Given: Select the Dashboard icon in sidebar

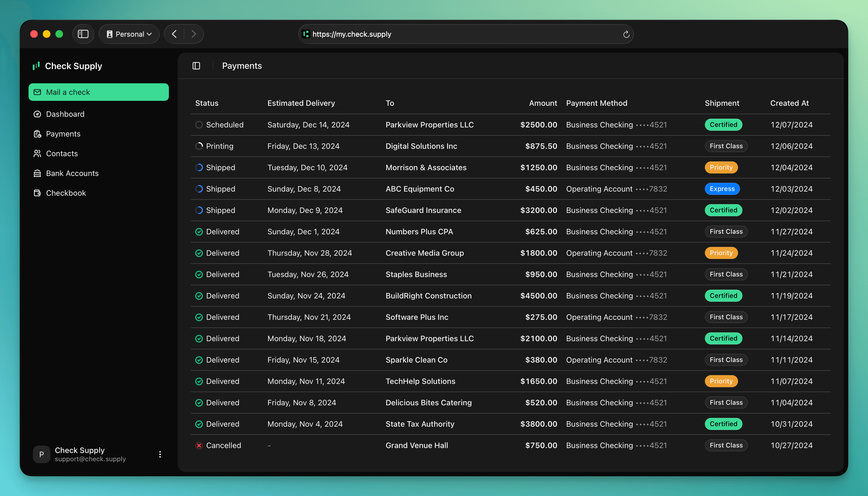Looking at the screenshot, I should pos(37,114).
